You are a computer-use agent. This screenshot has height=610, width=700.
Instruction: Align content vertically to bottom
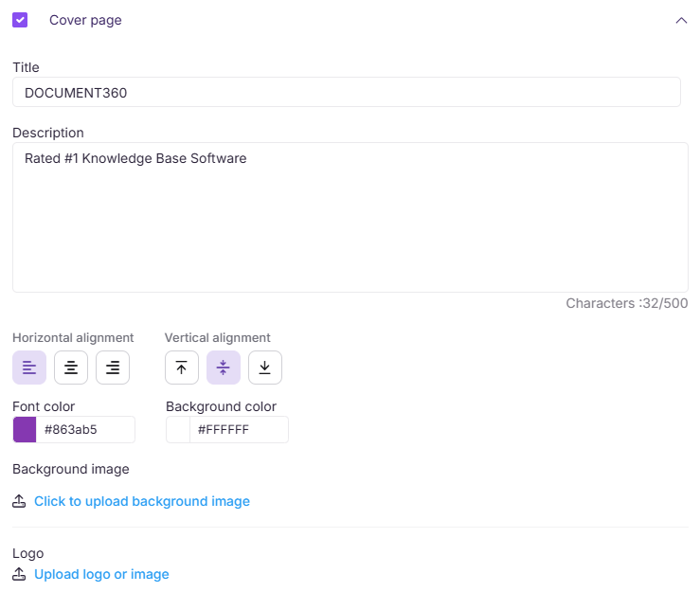[x=265, y=368]
